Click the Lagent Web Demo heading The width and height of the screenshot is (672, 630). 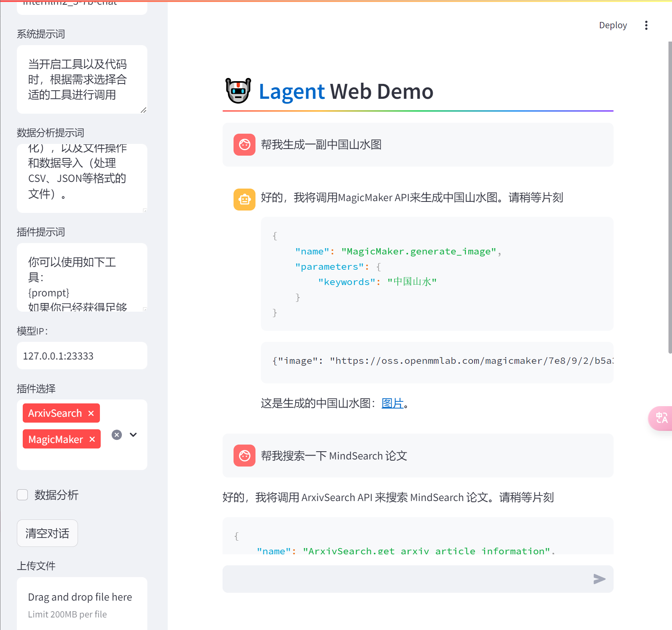(x=346, y=91)
